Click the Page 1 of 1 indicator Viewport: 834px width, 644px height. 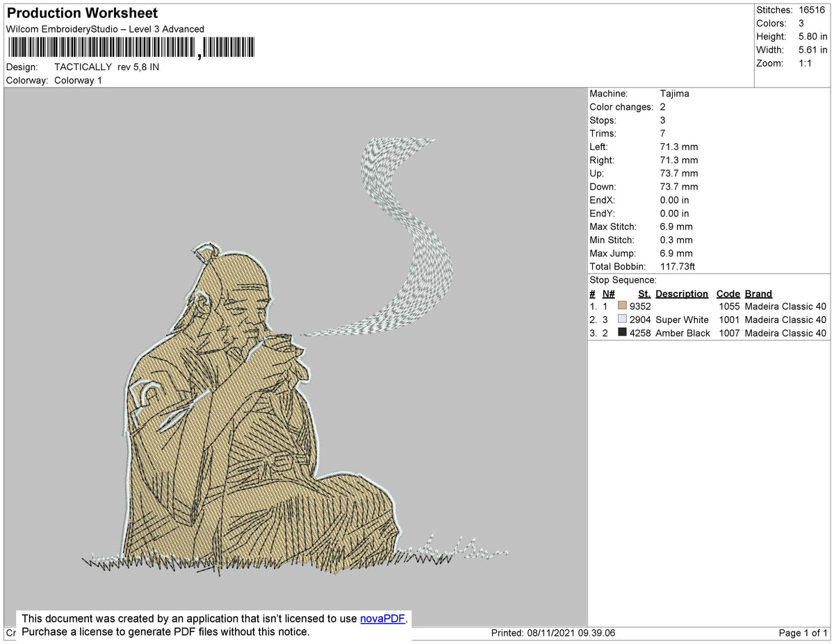803,634
